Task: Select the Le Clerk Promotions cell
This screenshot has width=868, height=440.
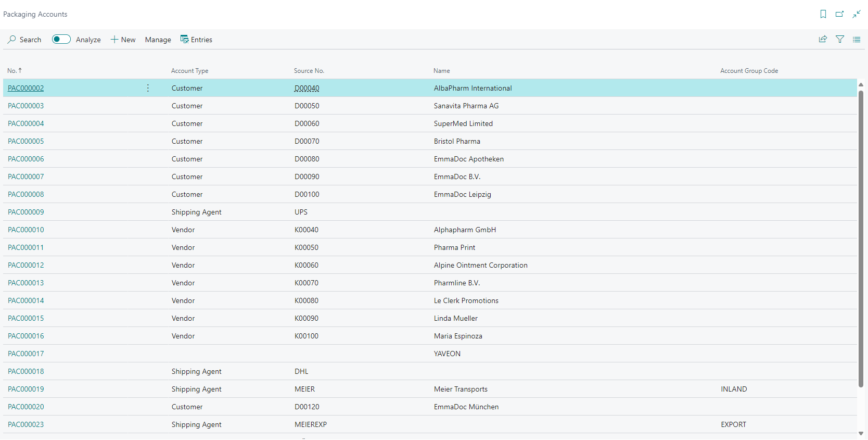Action: coord(466,300)
